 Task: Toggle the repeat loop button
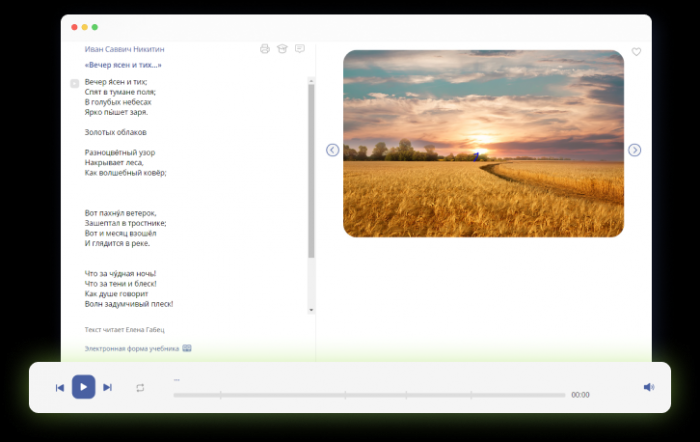point(140,387)
